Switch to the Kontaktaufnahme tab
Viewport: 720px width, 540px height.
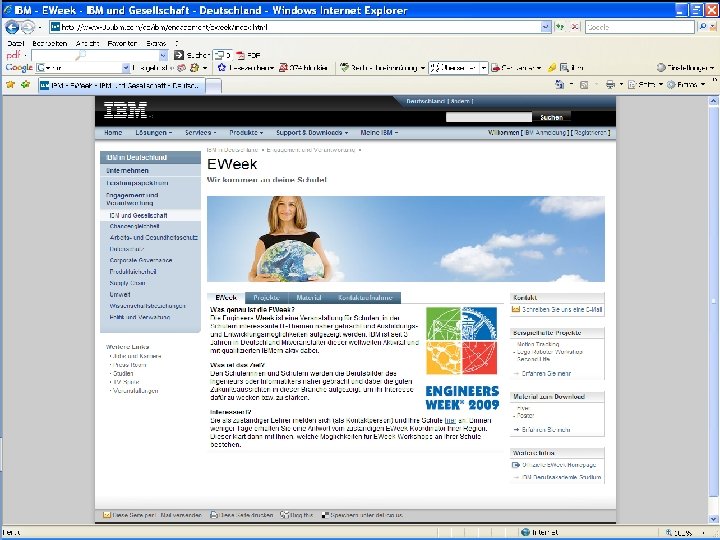(366, 298)
